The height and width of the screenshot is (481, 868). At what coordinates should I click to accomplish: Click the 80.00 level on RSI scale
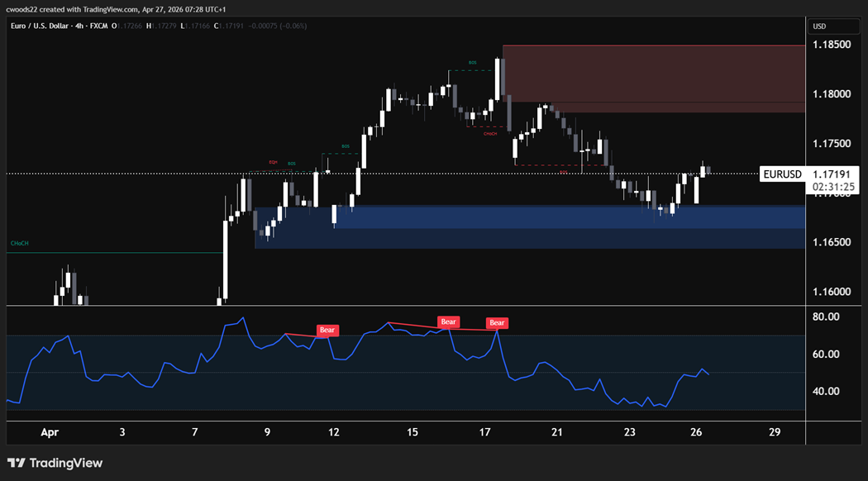827,317
